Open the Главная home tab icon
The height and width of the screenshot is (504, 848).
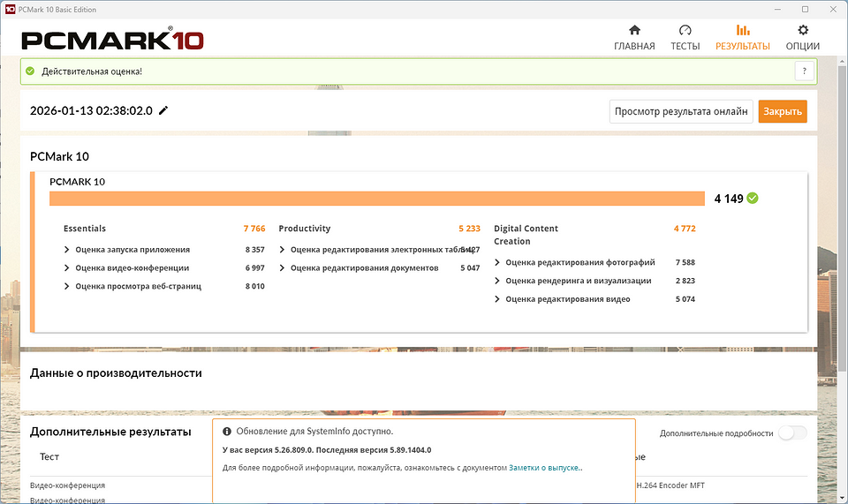pyautogui.click(x=634, y=30)
